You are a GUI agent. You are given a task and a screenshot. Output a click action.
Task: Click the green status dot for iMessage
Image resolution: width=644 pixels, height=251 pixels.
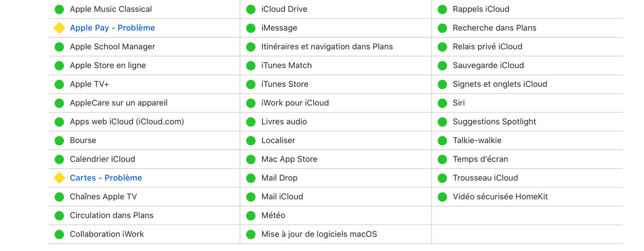[x=251, y=28]
